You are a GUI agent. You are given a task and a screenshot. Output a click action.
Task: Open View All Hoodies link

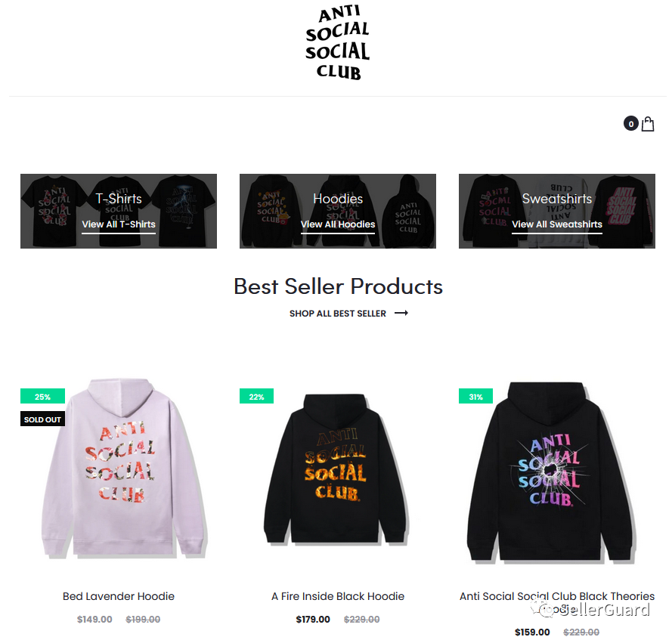click(x=338, y=224)
